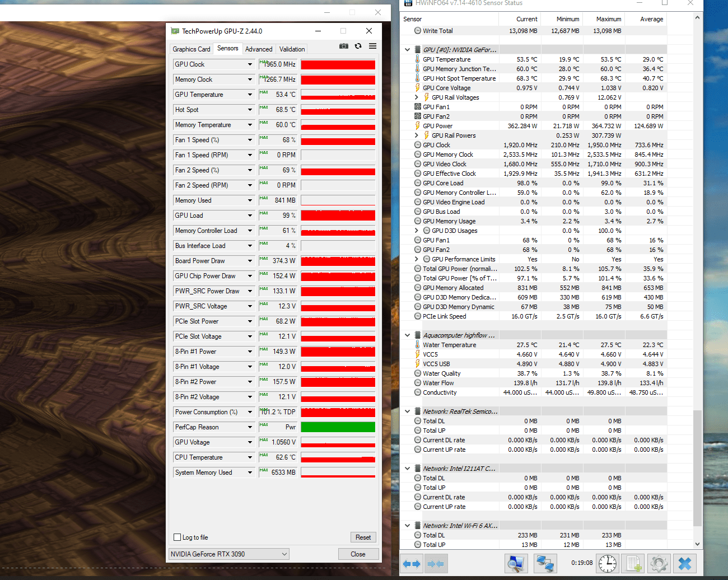728x580 pixels.
Task: Click the GPU-Z screenshot camera icon
Action: click(344, 46)
